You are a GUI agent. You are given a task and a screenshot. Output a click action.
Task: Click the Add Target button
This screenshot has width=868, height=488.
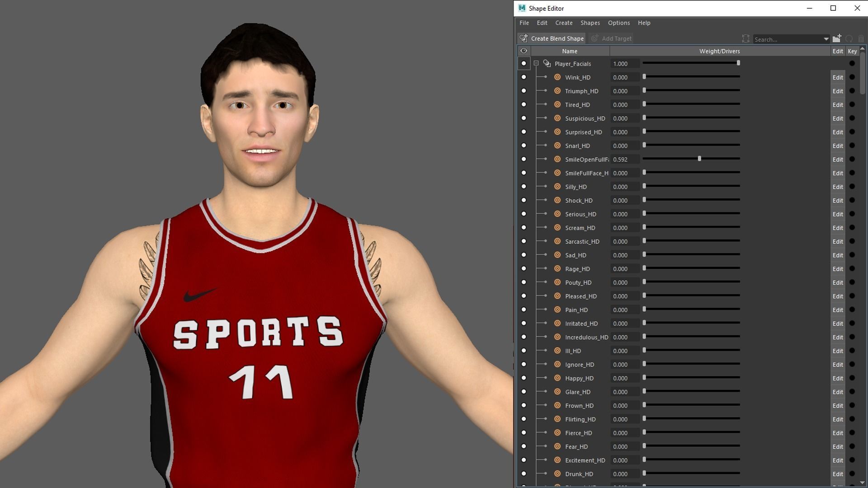click(611, 38)
